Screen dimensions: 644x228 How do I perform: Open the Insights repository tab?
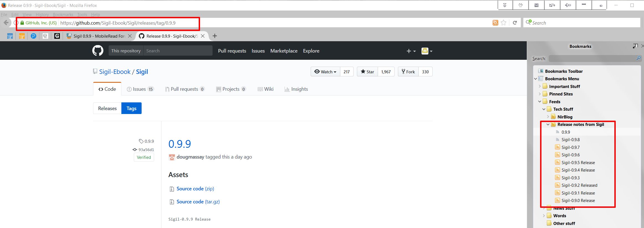coord(296,89)
